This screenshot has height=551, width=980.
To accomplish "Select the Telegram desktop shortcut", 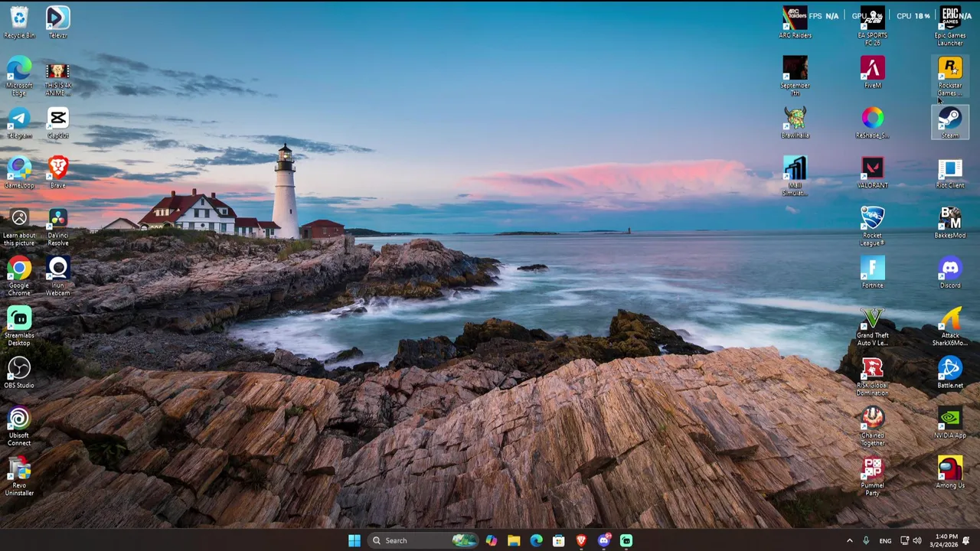I will 19,123.
